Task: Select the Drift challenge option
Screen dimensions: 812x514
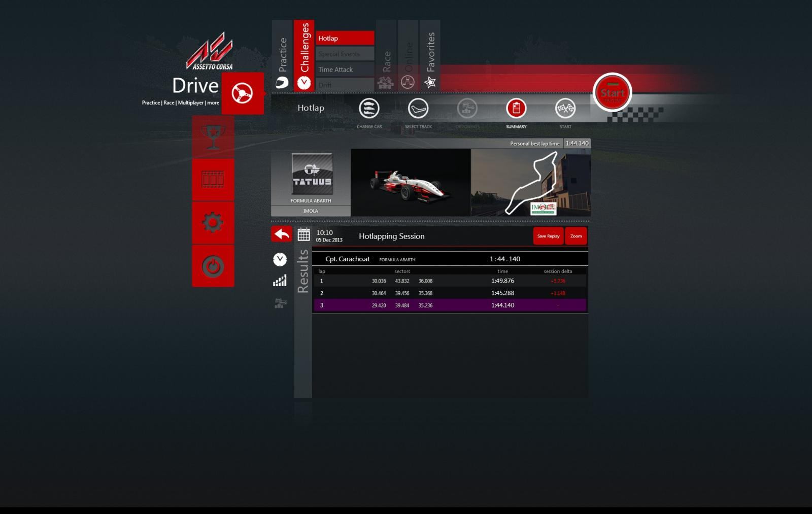Action: pos(345,85)
